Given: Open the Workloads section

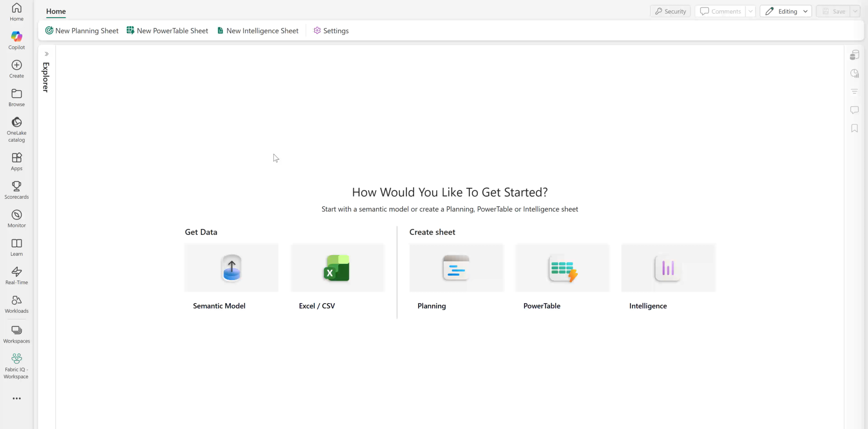Looking at the screenshot, I should (16, 303).
